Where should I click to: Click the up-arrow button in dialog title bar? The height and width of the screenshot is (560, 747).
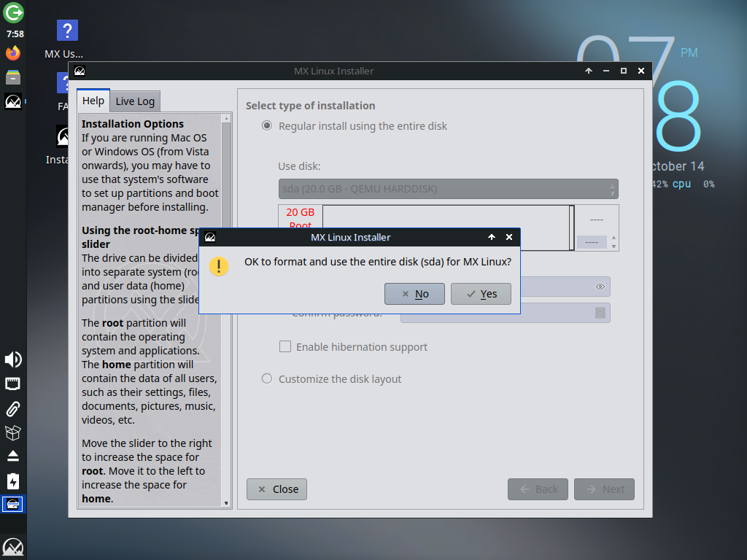click(x=492, y=237)
